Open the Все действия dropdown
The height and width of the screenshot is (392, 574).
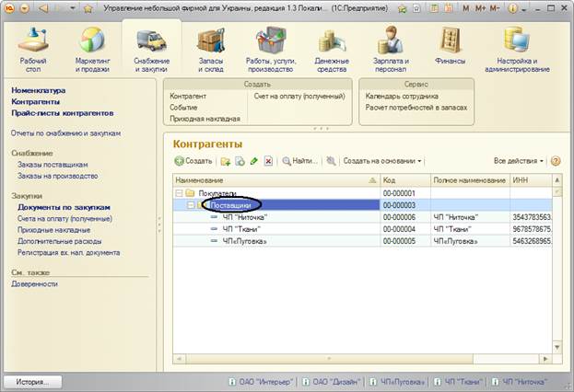(x=519, y=161)
